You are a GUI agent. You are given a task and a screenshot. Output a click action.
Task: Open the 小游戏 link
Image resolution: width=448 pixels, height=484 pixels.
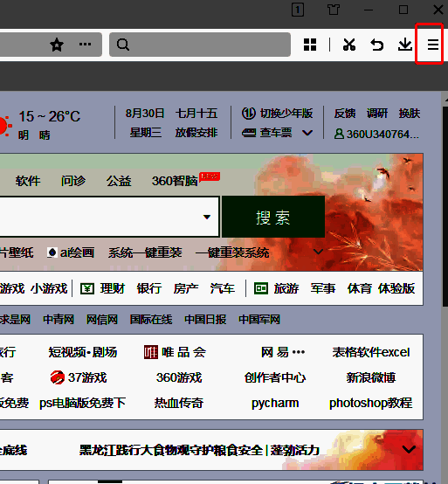(x=49, y=288)
